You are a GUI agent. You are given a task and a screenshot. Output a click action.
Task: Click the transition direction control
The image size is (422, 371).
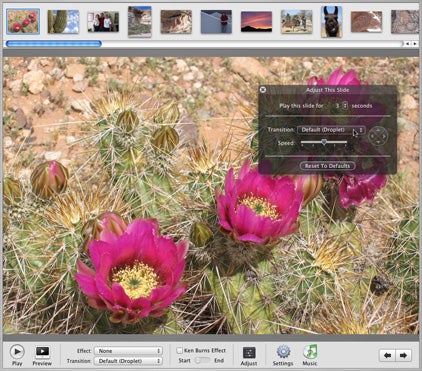tap(378, 136)
